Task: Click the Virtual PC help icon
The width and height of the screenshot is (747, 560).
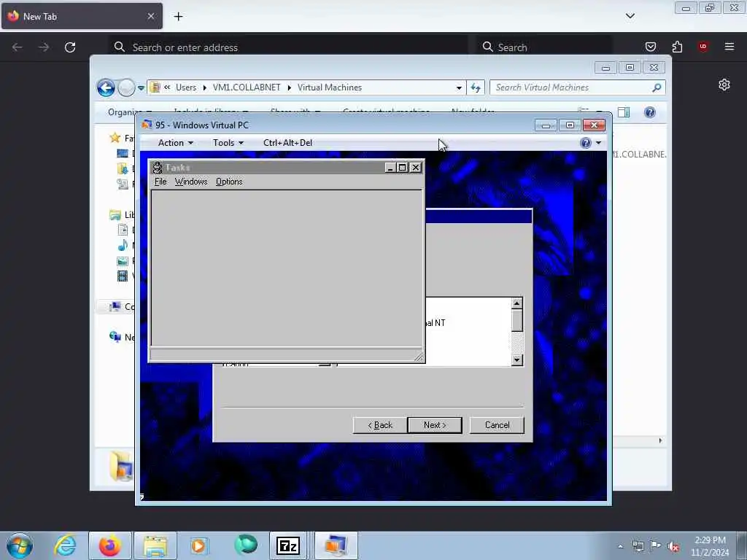Action: [x=586, y=143]
